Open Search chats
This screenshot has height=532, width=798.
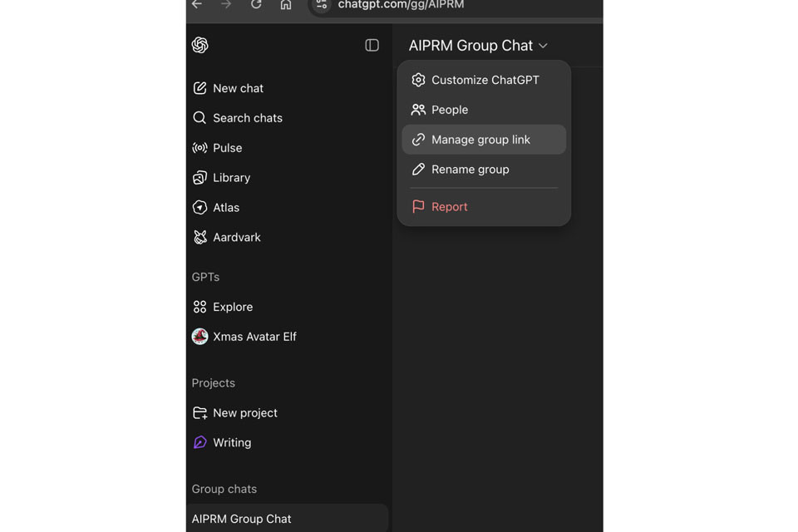[x=247, y=118]
